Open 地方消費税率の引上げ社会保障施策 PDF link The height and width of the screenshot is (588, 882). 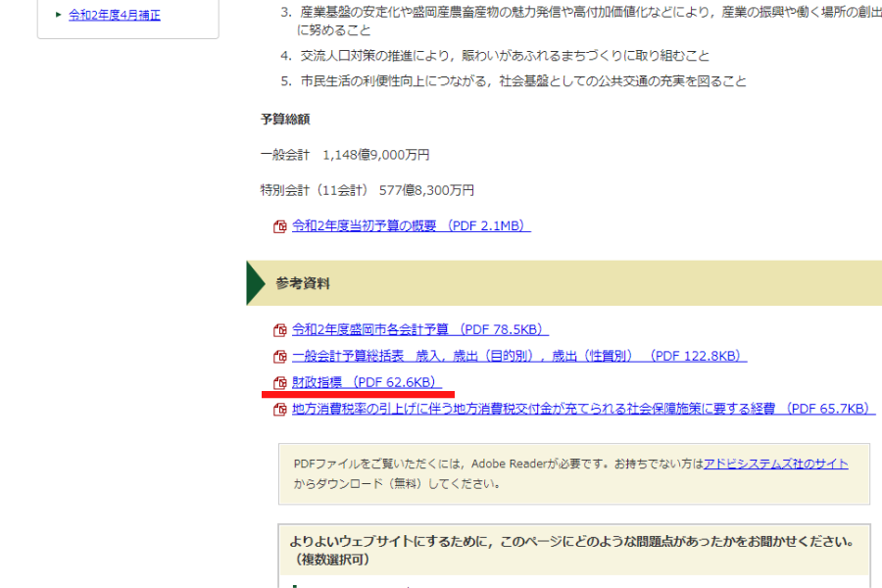(583, 410)
